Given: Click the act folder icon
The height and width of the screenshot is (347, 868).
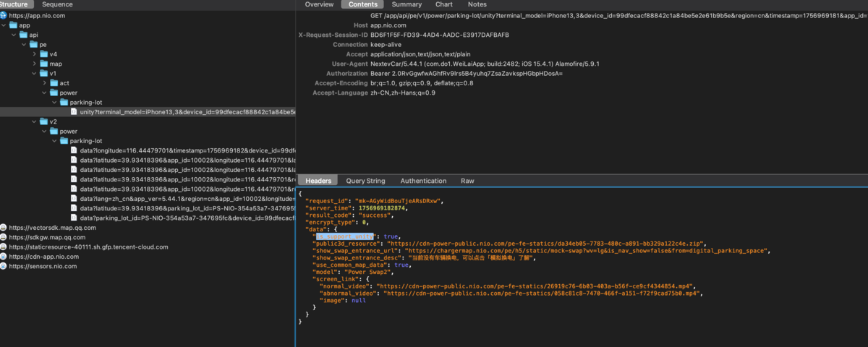Looking at the screenshot, I should pyautogui.click(x=54, y=83).
